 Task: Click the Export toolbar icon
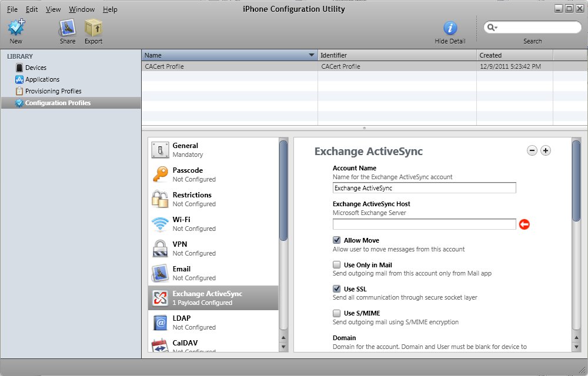(93, 28)
